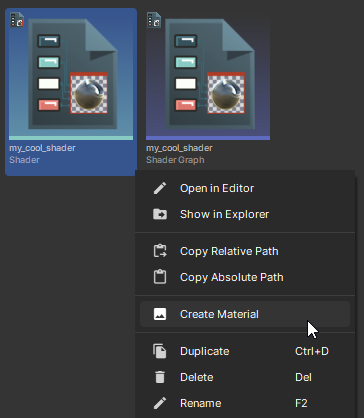The width and height of the screenshot is (364, 418).
Task: Click the image icon beside Create Material
Action: 160,314
